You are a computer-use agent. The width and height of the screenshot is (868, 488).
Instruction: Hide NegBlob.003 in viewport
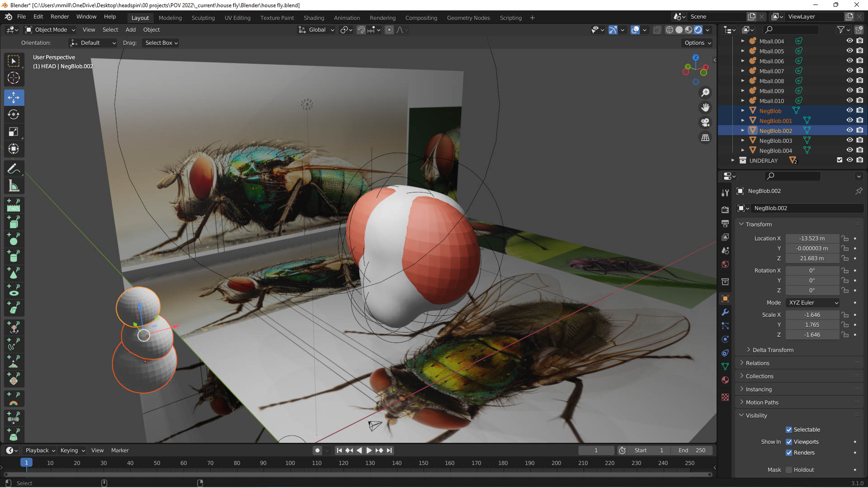(x=849, y=141)
